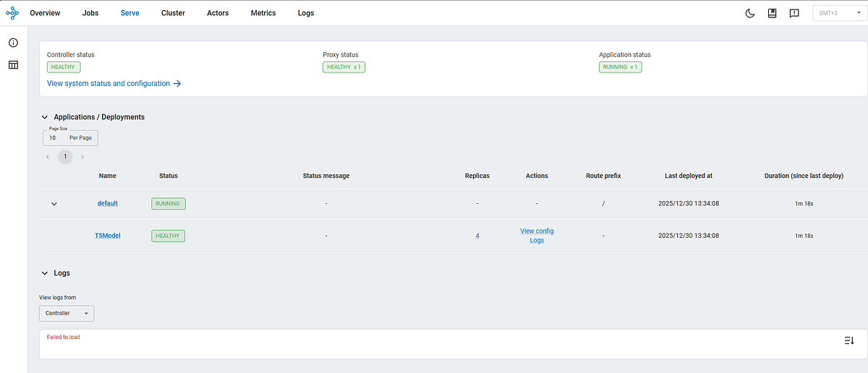Screen dimensions: 868x373
Task: Collapse the default application row
Action: (x=54, y=204)
